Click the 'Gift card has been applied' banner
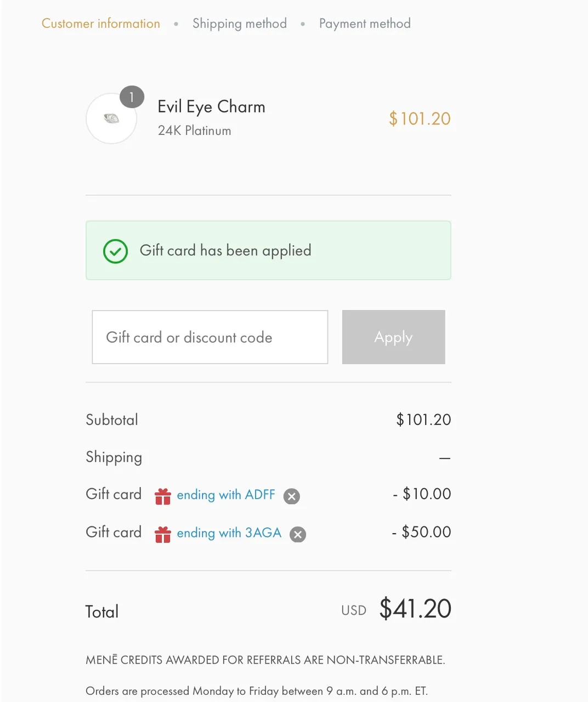 pyautogui.click(x=268, y=251)
